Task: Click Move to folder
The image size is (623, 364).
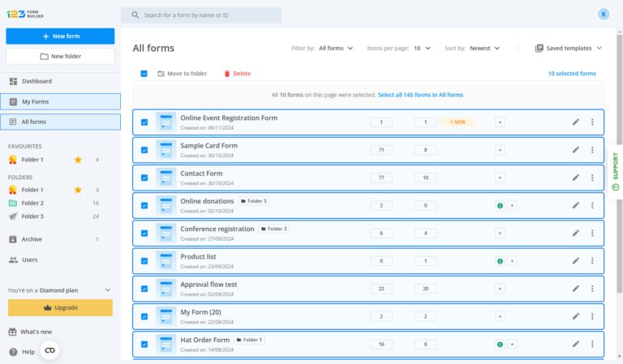Action: 183,74
